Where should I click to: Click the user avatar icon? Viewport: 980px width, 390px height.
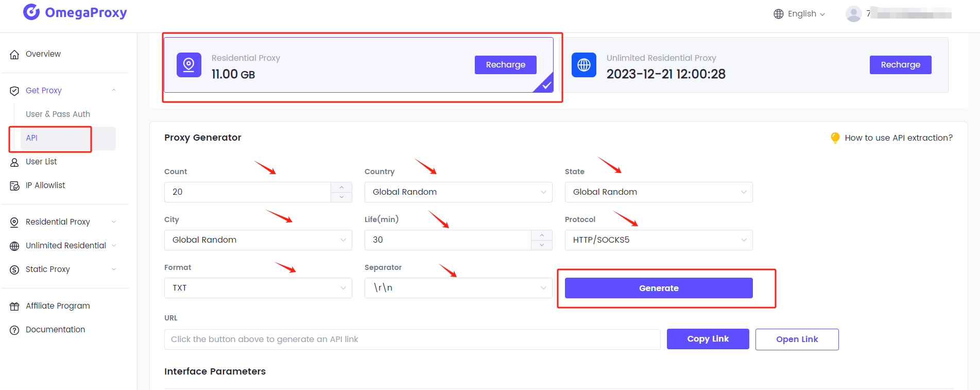coord(854,14)
